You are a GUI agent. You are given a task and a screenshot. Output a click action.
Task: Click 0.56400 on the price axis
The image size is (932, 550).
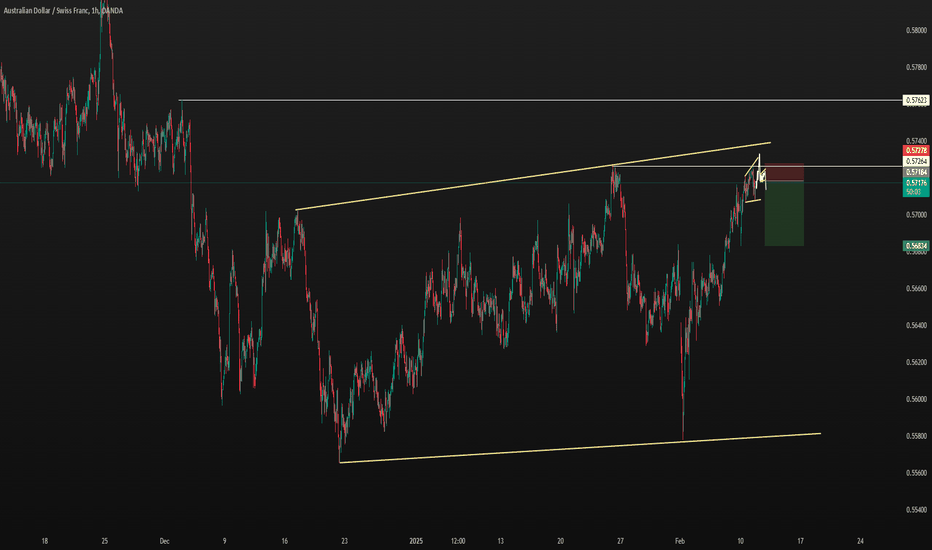click(x=916, y=325)
